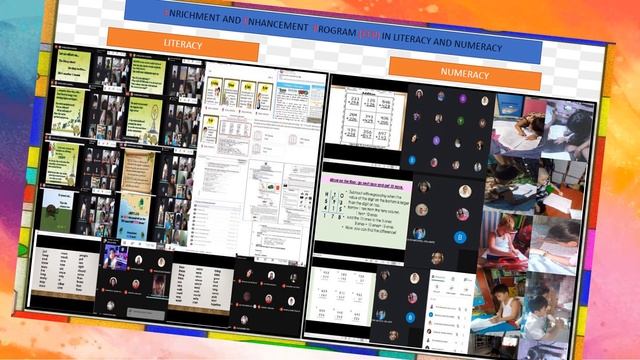This screenshot has width=640, height=360.
Task: Open the parchment scroll slide in Literacy
Action: (x=139, y=171)
